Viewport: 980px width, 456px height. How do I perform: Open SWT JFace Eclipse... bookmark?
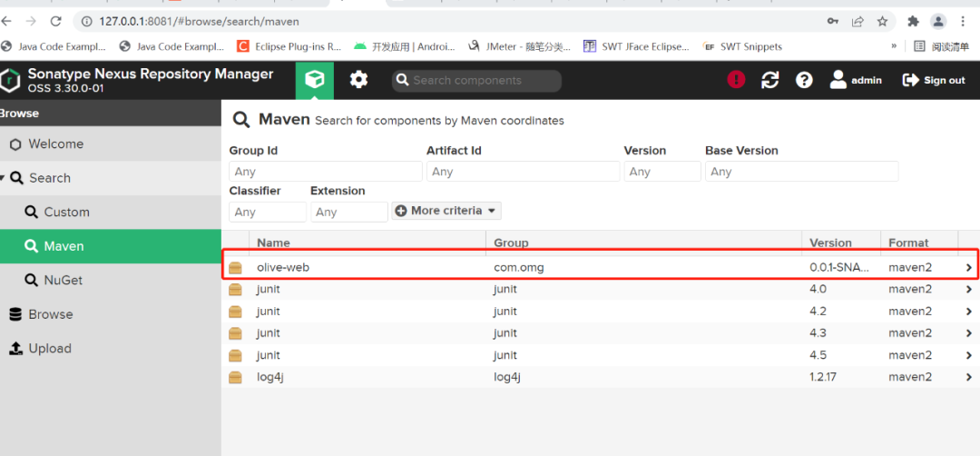[636, 46]
